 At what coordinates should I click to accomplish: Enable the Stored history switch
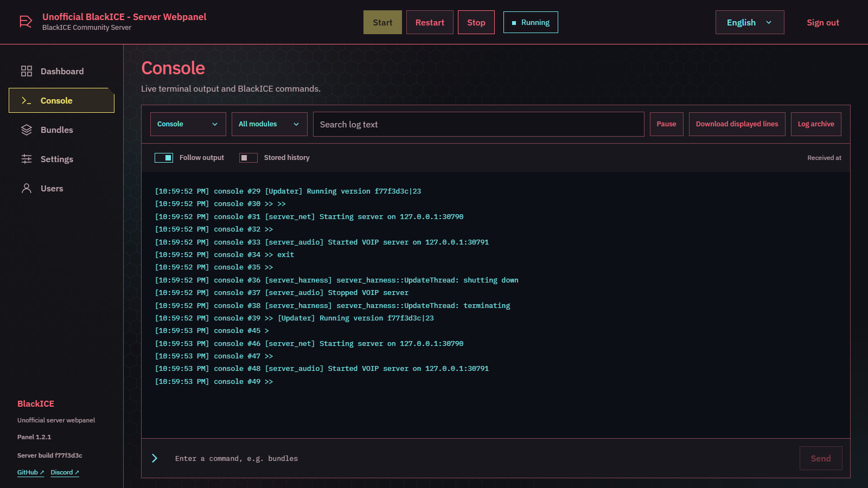point(248,158)
